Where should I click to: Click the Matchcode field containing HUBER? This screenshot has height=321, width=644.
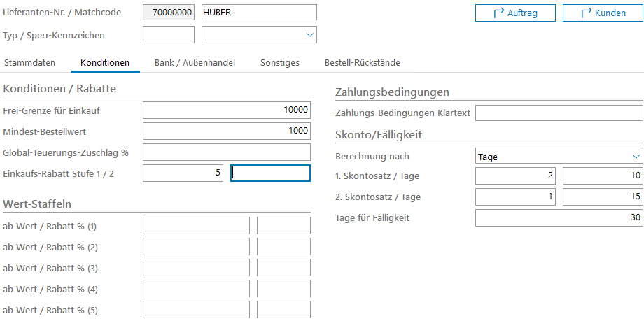(x=258, y=13)
